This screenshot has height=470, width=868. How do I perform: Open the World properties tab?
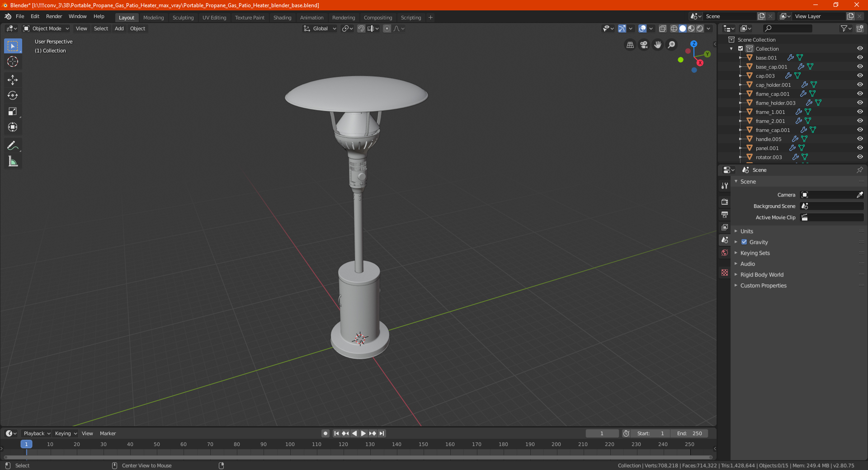point(725,253)
